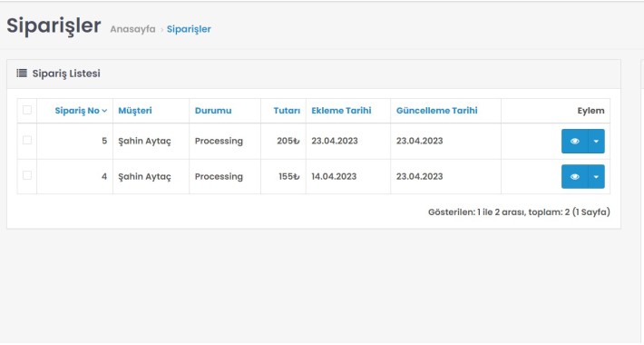This screenshot has height=345, width=644.
Task: Select customer Şahin Aytaç in order 5 row
Action: click(x=144, y=141)
